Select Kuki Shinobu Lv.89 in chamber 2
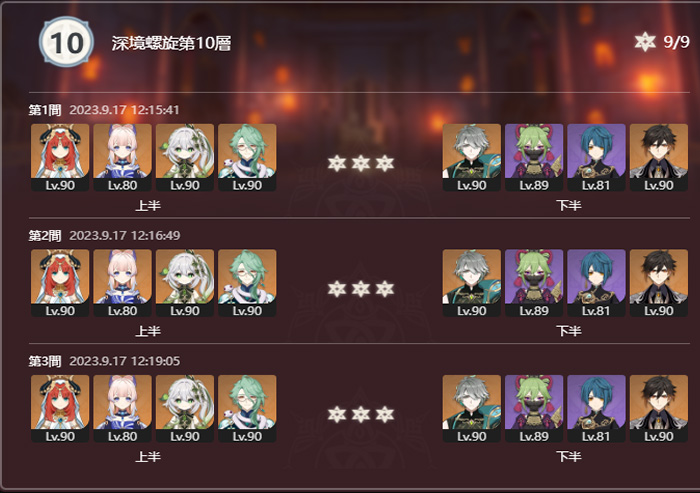Viewport: 700px width, 493px height. click(534, 283)
